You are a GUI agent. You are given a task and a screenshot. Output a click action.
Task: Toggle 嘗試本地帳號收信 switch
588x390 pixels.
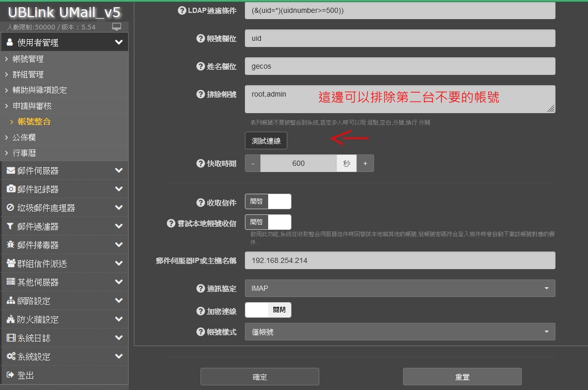click(x=268, y=222)
